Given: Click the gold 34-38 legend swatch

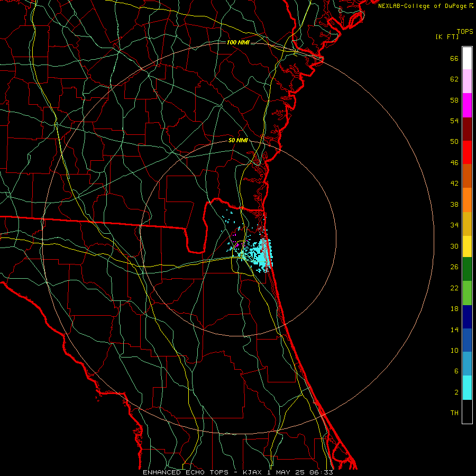Looking at the screenshot, I should [x=467, y=224].
